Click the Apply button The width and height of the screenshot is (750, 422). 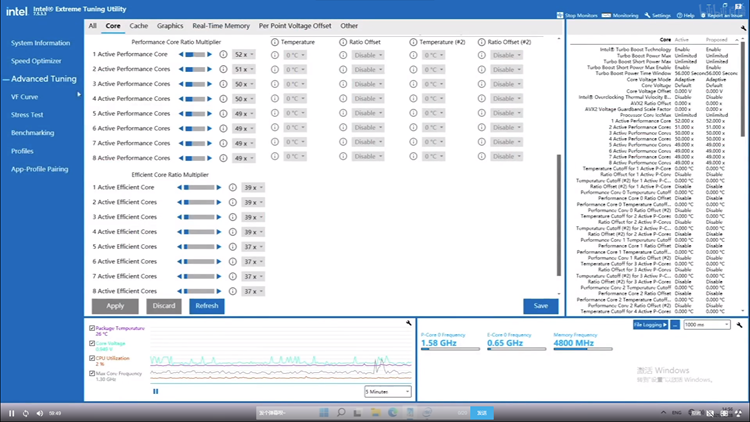115,306
